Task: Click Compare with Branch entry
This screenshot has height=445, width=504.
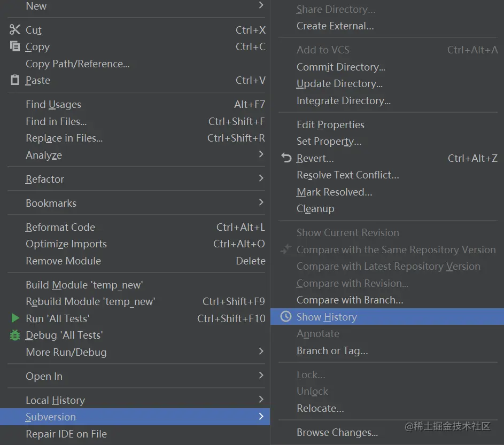Action: [x=350, y=300]
